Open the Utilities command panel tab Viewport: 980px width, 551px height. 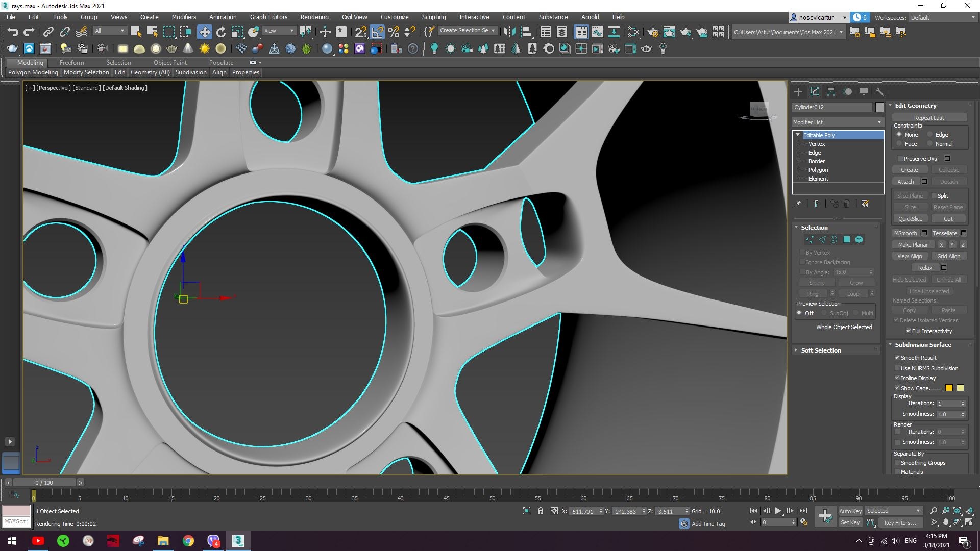pyautogui.click(x=880, y=92)
